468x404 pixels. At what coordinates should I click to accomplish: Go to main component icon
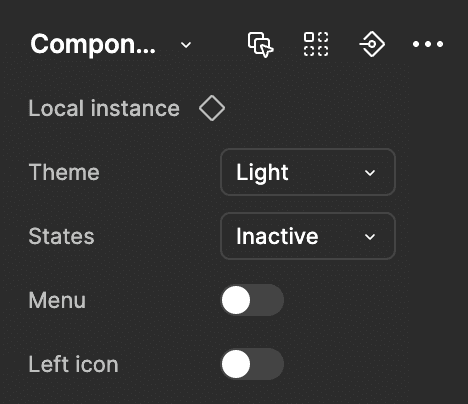[372, 44]
